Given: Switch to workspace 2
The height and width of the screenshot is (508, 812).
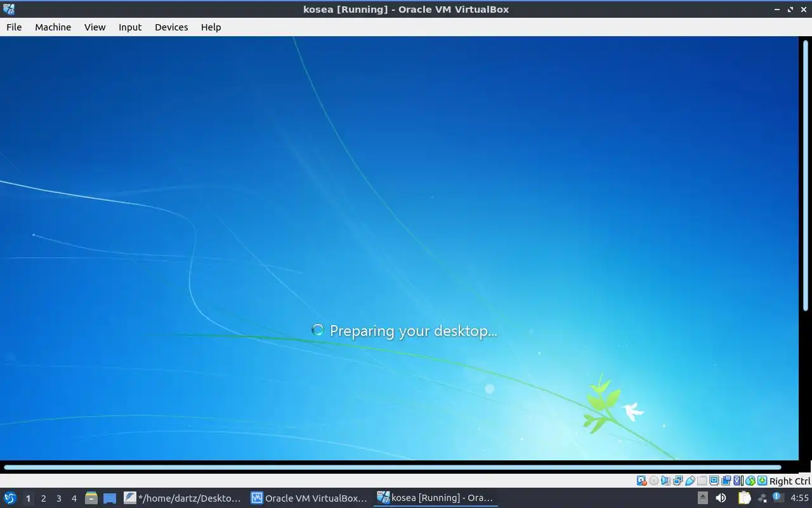Looking at the screenshot, I should point(43,498).
